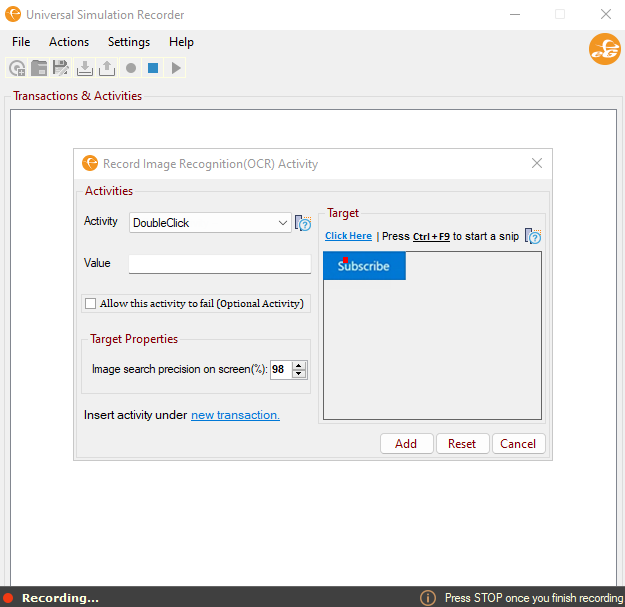This screenshot has height=607, width=625.
Task: Click the new recording toolbar icon
Action: coord(17,68)
